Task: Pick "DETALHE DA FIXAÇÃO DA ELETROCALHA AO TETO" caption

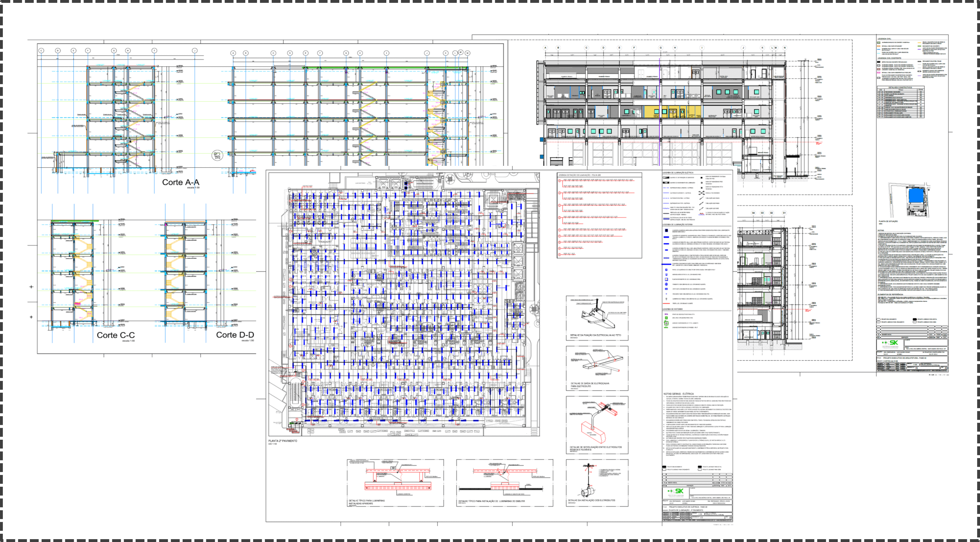Action: 595,335
